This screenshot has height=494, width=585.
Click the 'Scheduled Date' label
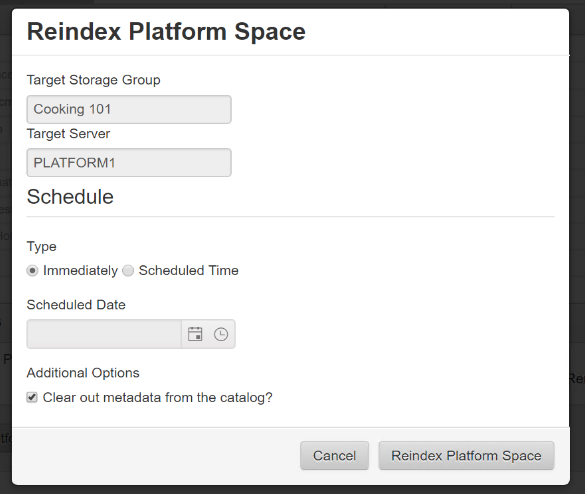[76, 305]
